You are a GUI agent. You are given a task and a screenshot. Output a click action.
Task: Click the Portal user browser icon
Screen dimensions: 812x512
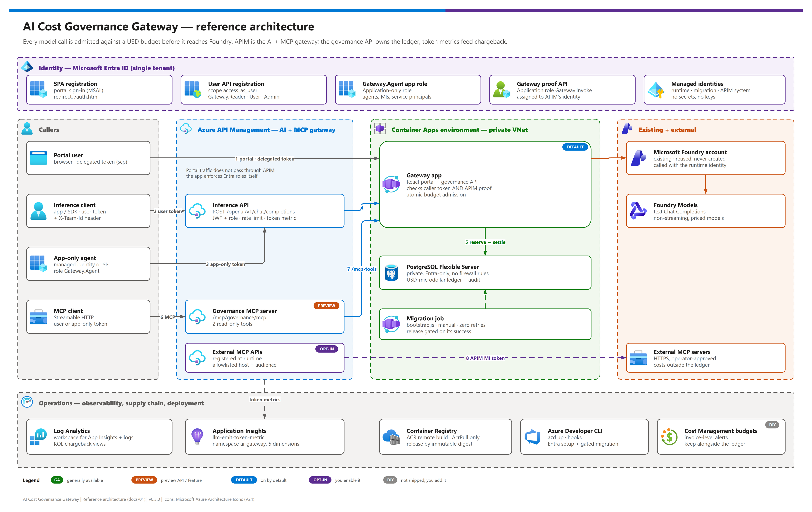click(x=38, y=158)
